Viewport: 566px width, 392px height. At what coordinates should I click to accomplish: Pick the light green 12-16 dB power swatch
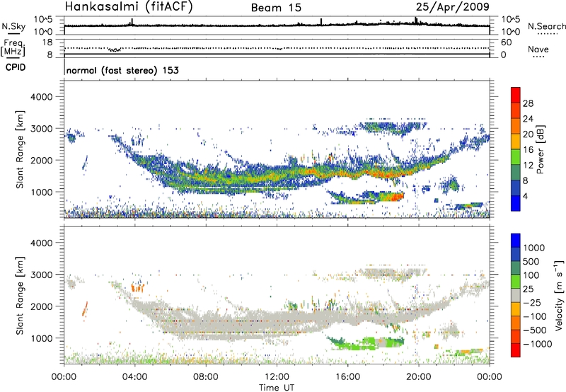(516, 157)
